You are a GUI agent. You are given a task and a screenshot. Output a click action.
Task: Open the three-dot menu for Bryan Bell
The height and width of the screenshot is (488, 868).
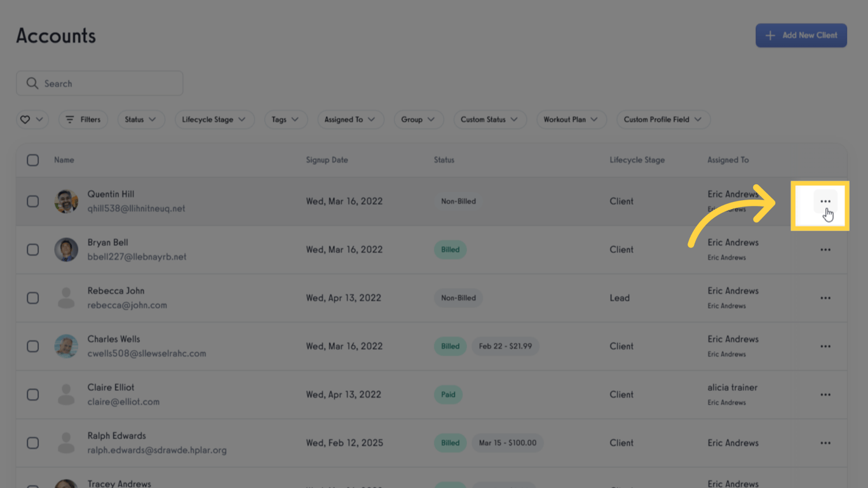[825, 250]
